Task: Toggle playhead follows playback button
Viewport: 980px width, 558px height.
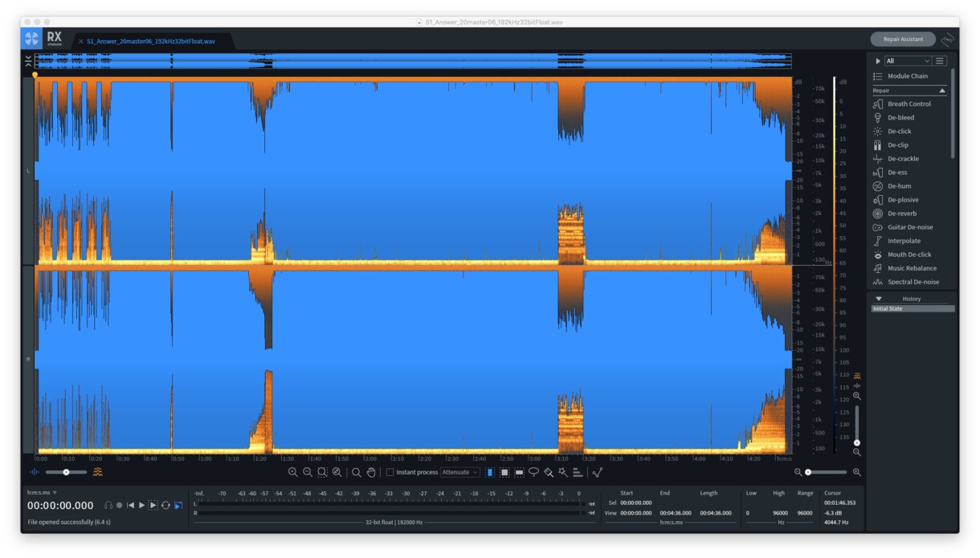Action: pos(178,505)
